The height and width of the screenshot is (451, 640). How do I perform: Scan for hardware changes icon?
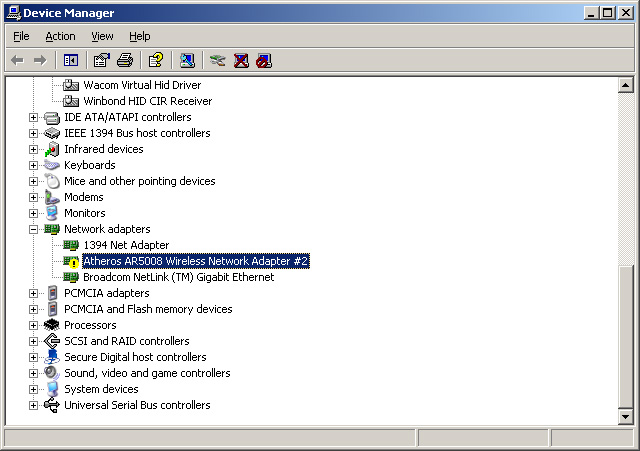(187, 60)
